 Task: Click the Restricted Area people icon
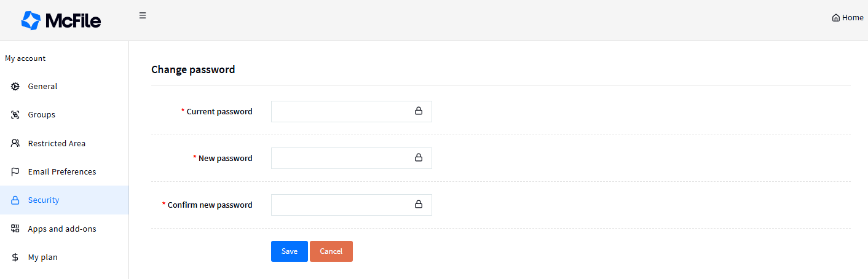15,143
